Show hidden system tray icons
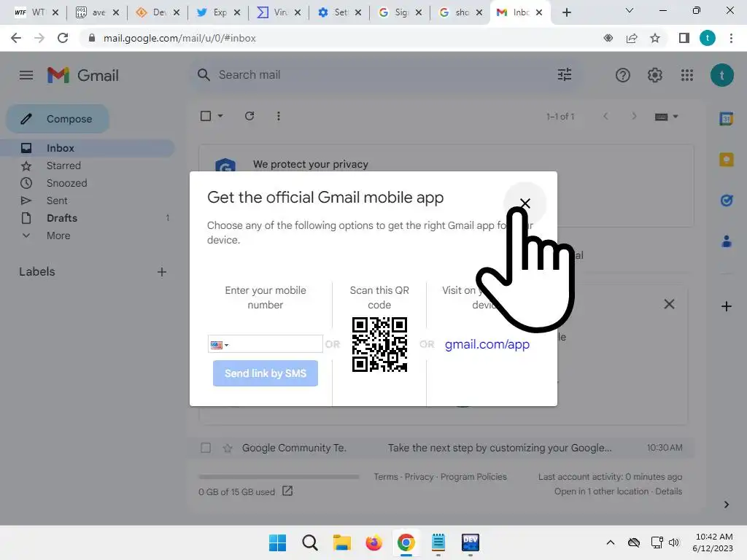The image size is (747, 560). click(x=611, y=542)
